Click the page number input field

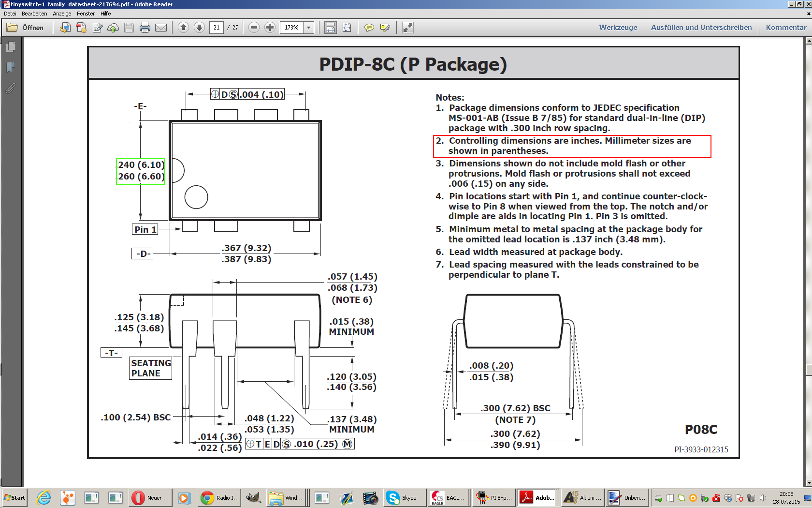point(217,28)
